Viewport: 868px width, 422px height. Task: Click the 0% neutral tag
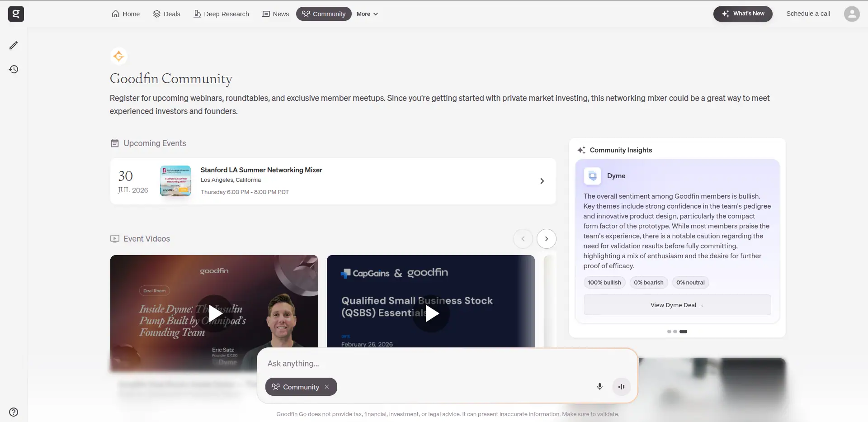(x=690, y=283)
